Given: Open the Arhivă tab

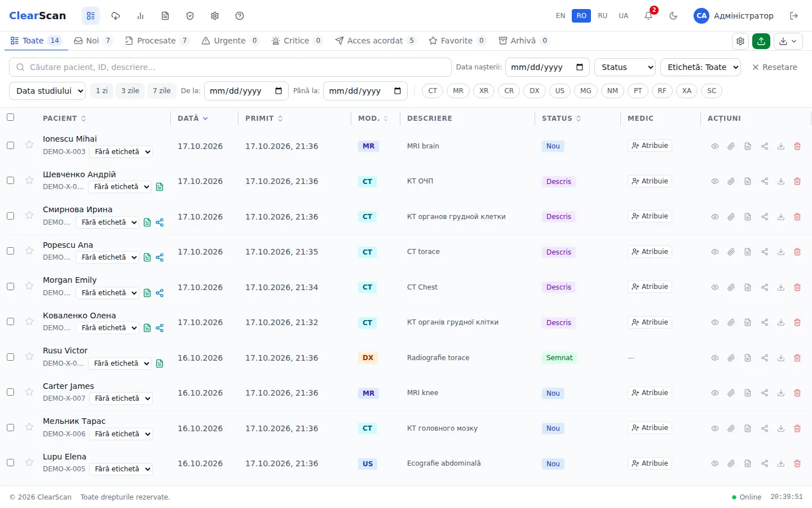Looking at the screenshot, I should [523, 41].
